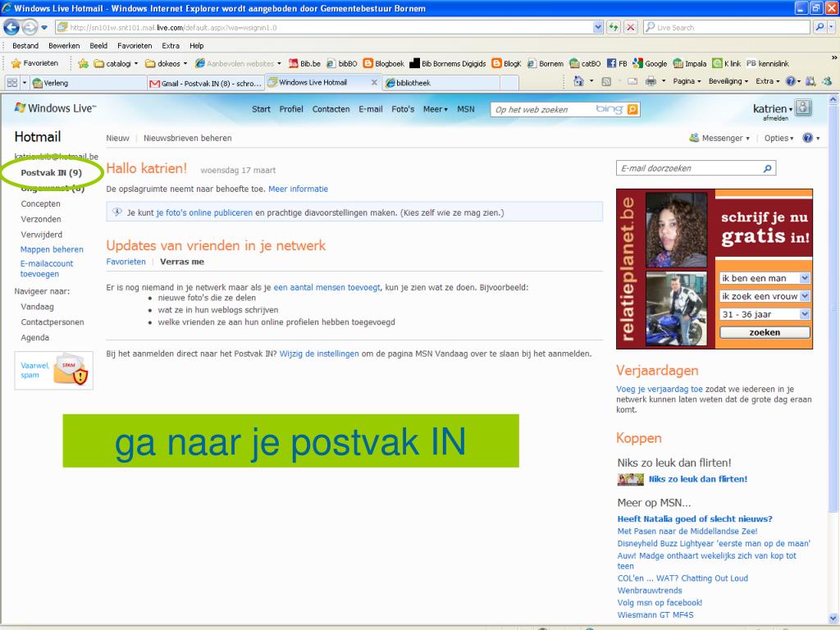
Task: Click the page's vertical scrollbar down arrow
Action: (833, 617)
